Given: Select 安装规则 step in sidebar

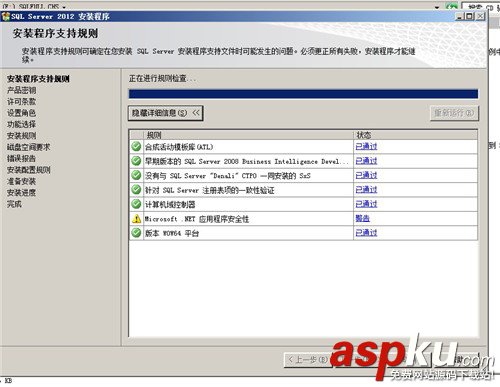Looking at the screenshot, I should tap(21, 136).
